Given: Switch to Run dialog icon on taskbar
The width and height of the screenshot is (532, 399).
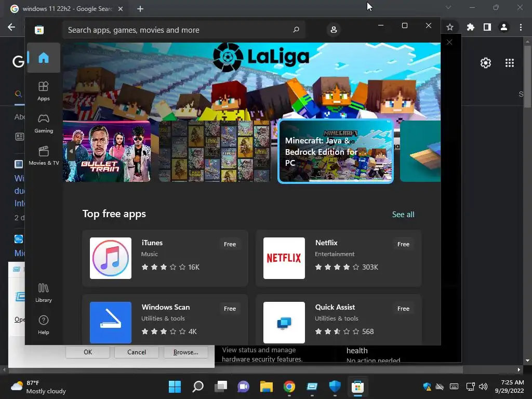Looking at the screenshot, I should click(x=312, y=387).
